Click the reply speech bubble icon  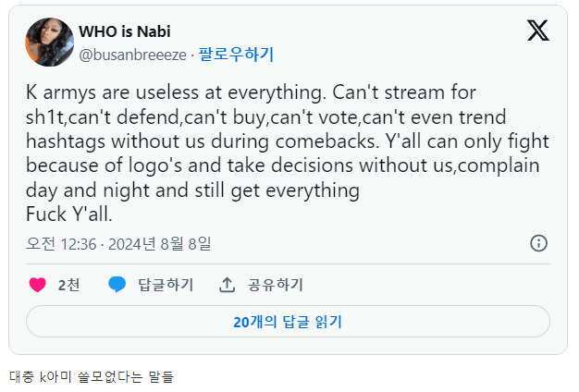(117, 285)
